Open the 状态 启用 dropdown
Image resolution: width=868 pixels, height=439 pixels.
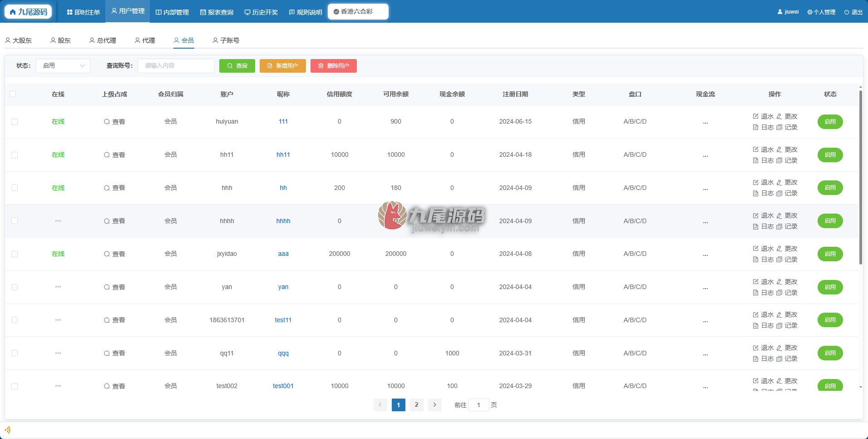(x=63, y=66)
